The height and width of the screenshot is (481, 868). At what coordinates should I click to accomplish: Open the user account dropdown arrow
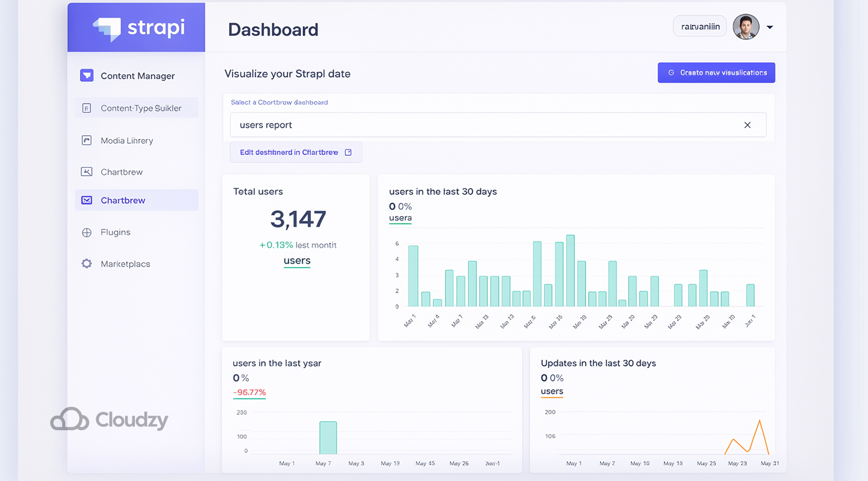pyautogui.click(x=770, y=26)
